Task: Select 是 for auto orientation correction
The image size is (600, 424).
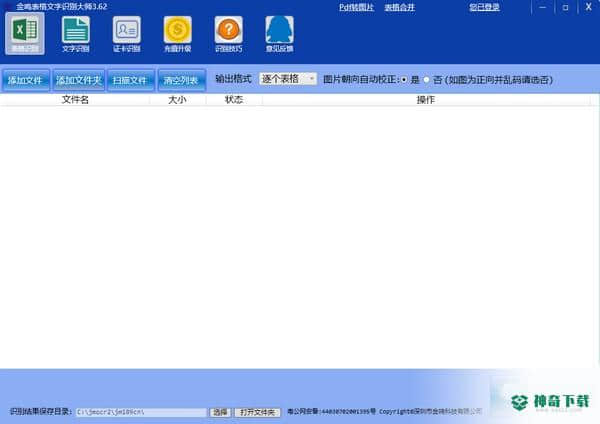Action: pyautogui.click(x=404, y=80)
